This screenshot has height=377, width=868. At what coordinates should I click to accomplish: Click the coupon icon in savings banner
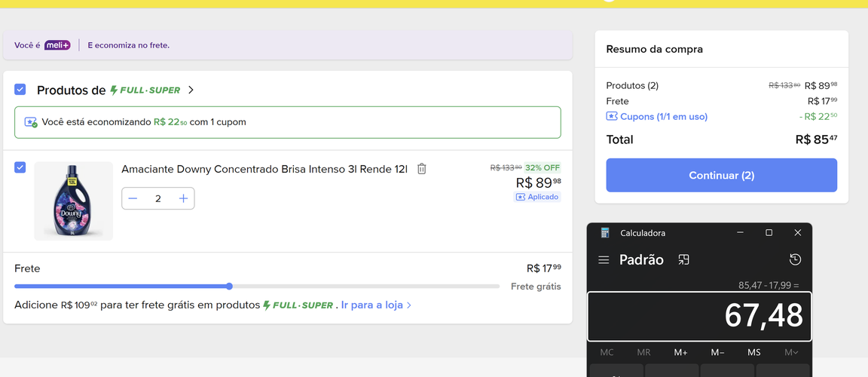point(31,122)
